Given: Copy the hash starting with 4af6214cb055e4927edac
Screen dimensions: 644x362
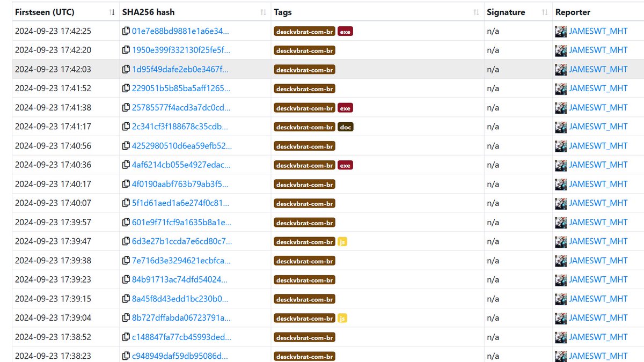Looking at the screenshot, I should click(125, 165).
